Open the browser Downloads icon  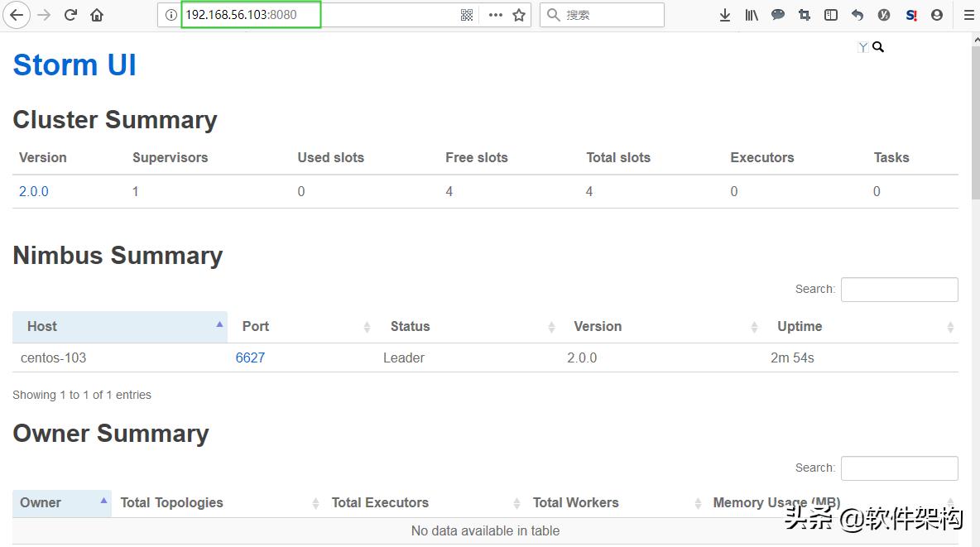724,14
